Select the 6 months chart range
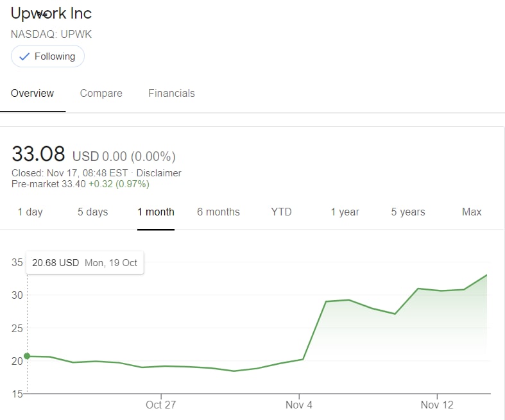The image size is (505, 420). (218, 212)
